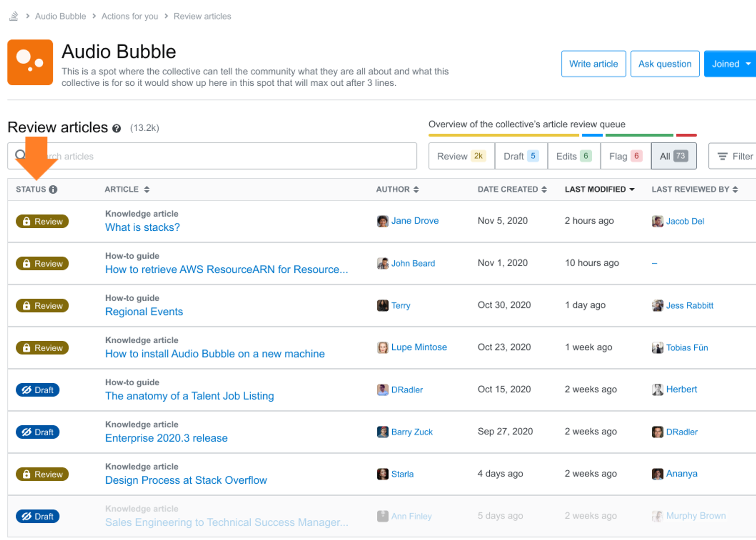Screen dimensions: 756x540
Task: Open the Filter options
Action: click(733, 156)
